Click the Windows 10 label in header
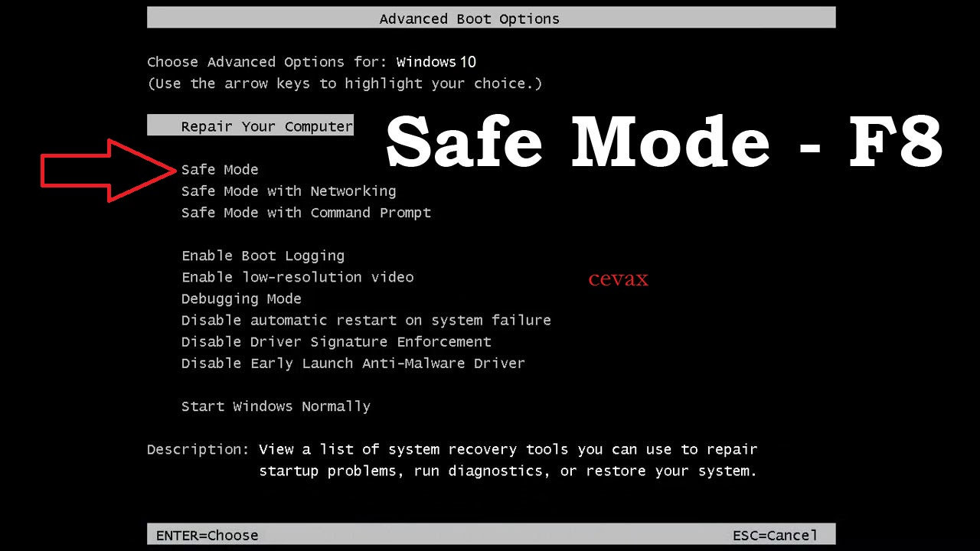This screenshot has height=551, width=980. click(x=436, y=62)
